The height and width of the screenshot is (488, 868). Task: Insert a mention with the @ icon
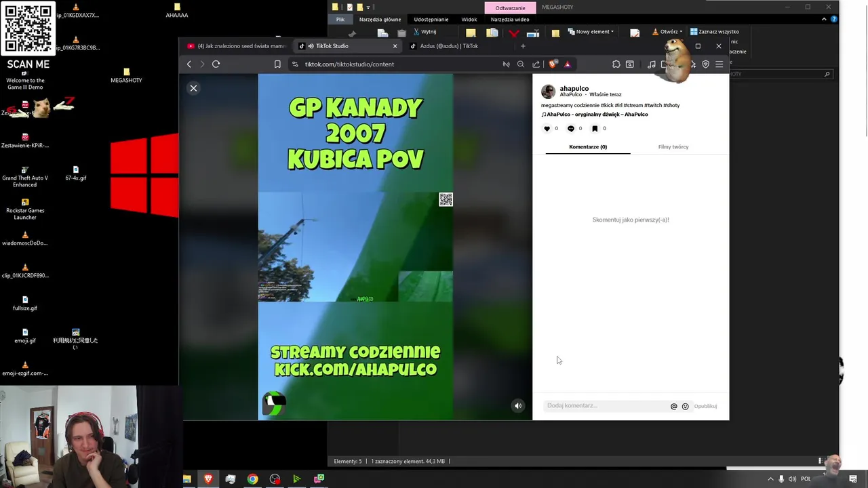click(674, 407)
